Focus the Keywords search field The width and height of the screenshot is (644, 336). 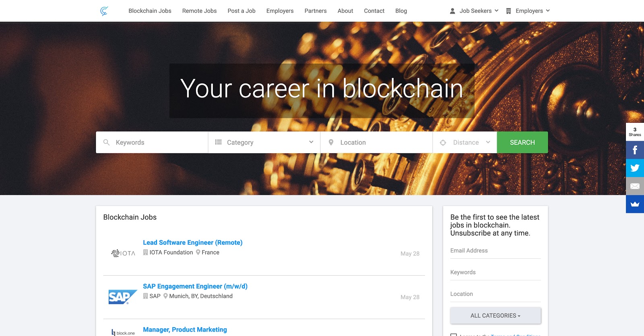[152, 142]
